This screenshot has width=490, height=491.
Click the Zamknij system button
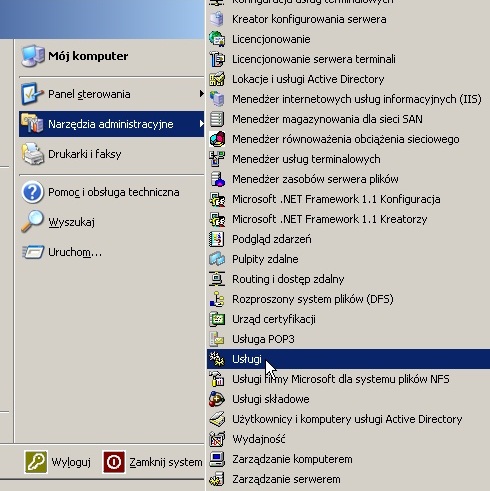click(153, 462)
